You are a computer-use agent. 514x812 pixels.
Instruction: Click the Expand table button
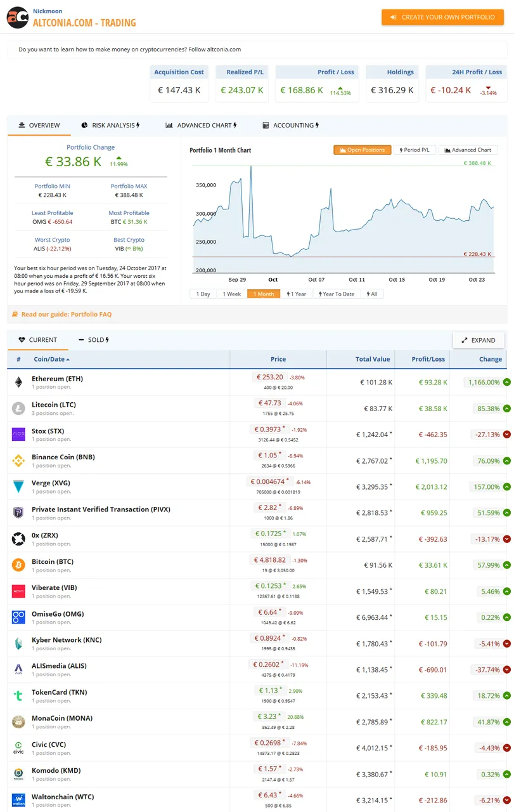pyautogui.click(x=479, y=340)
